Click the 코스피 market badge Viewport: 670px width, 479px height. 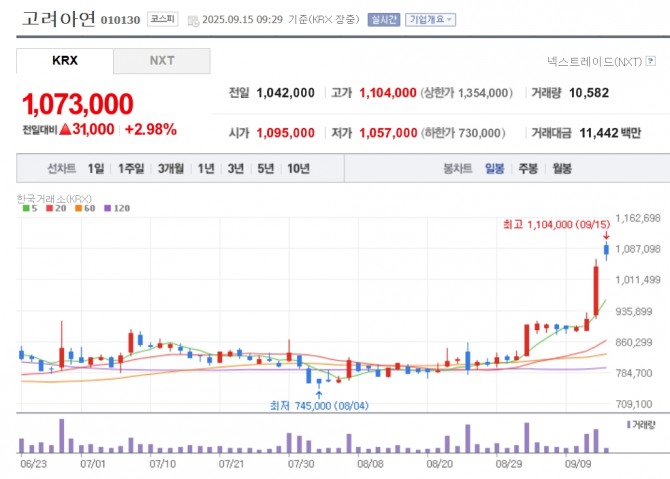coord(163,19)
